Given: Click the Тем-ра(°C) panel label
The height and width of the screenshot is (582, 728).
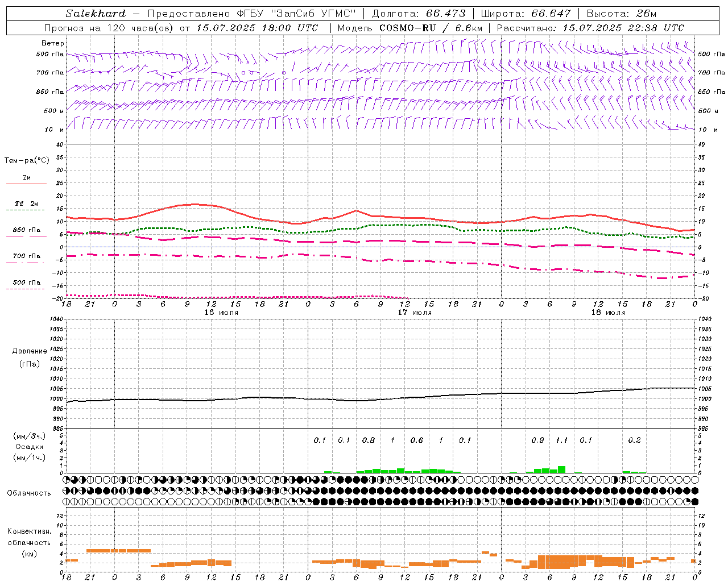Looking at the screenshot, I should point(27,161).
